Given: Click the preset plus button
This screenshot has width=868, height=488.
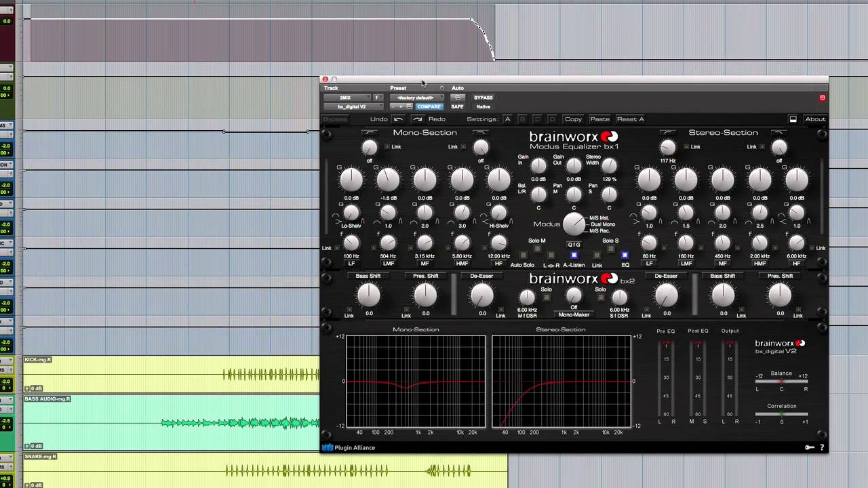Looking at the screenshot, I should pyautogui.click(x=401, y=106).
